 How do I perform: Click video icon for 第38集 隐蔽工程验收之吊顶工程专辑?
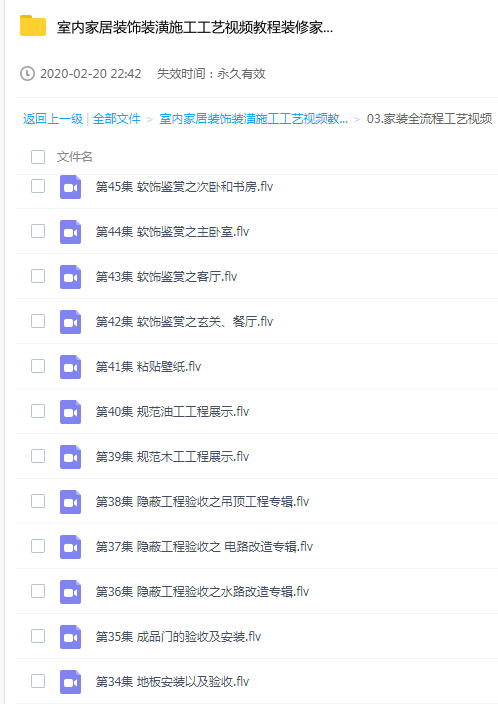[71, 502]
